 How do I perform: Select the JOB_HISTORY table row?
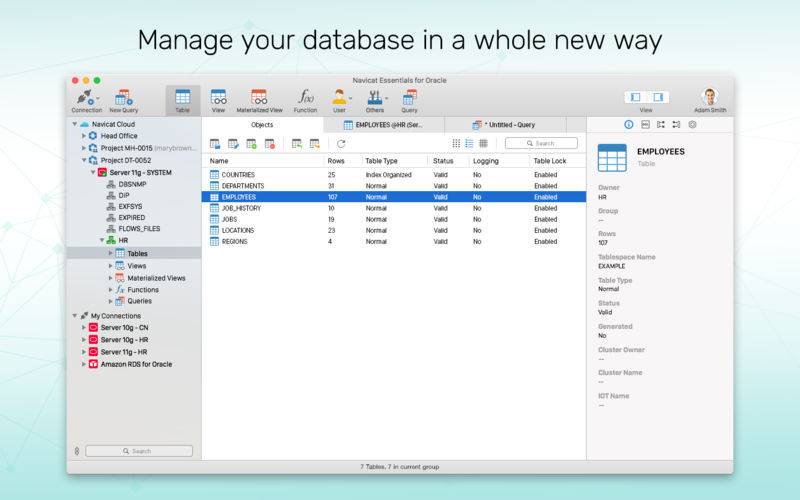(x=394, y=208)
